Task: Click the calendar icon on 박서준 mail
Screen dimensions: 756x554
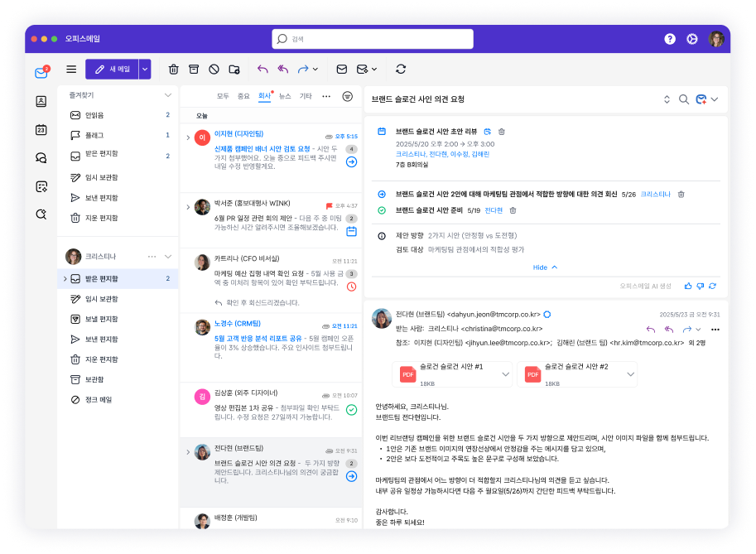Action: 351,231
